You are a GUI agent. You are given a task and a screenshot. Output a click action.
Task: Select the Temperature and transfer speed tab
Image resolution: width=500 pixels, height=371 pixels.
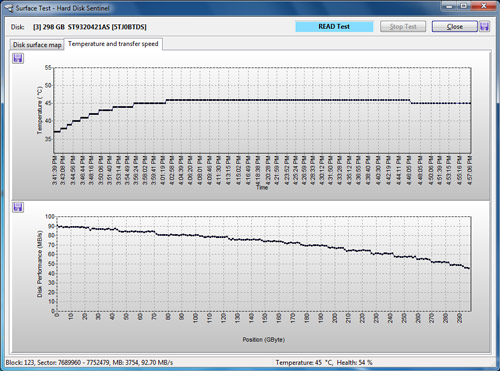[113, 44]
